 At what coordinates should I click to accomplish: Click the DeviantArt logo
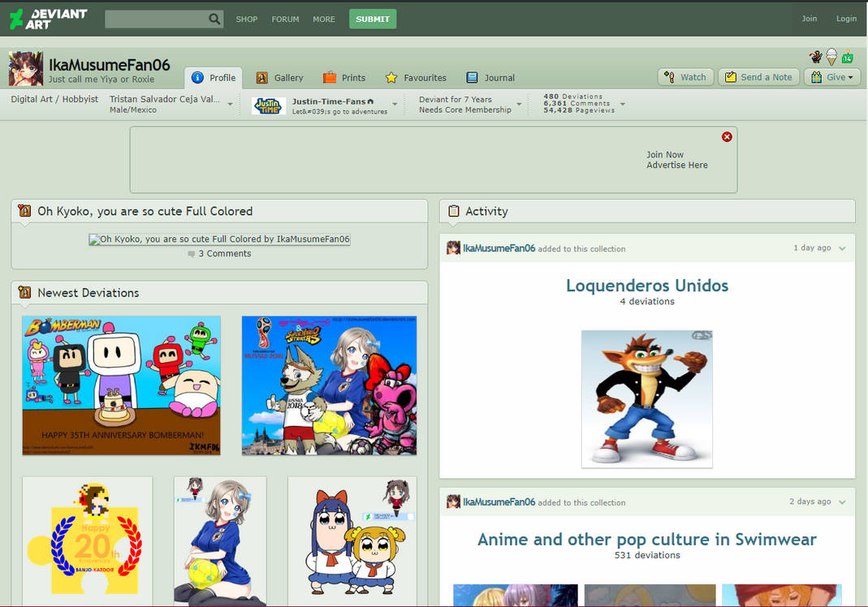point(49,19)
